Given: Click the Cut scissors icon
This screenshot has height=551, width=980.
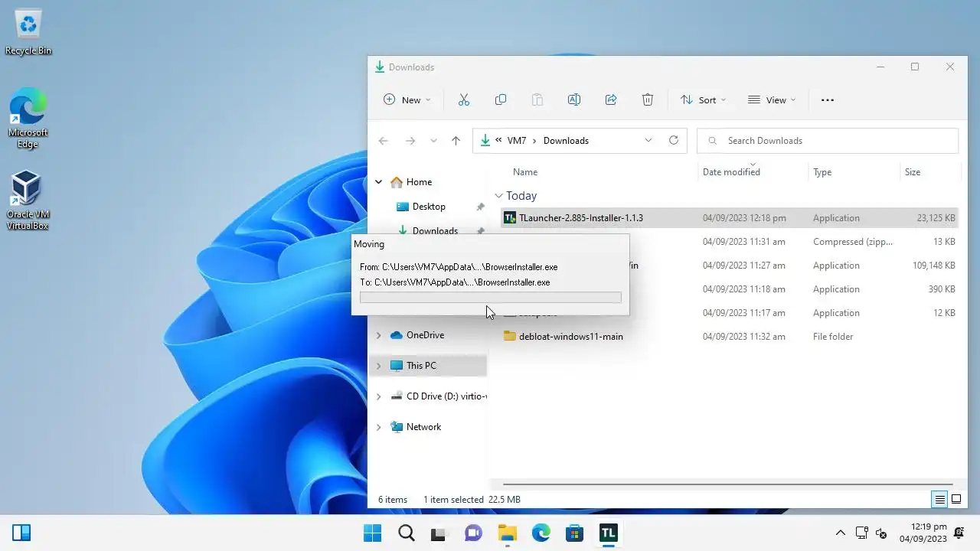Looking at the screenshot, I should click(x=463, y=99).
